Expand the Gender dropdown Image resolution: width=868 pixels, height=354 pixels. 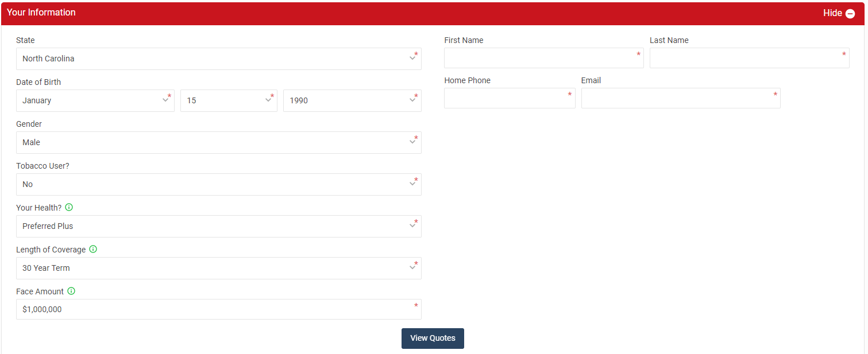click(x=218, y=142)
